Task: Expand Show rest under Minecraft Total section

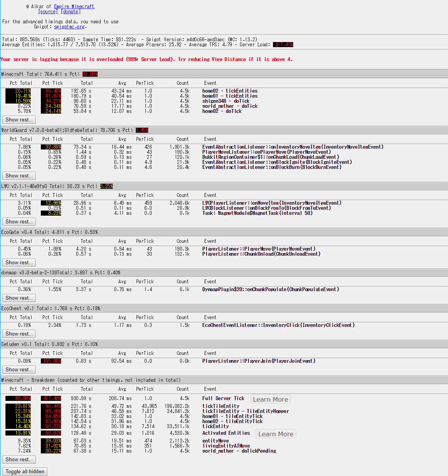Action: (x=19, y=120)
